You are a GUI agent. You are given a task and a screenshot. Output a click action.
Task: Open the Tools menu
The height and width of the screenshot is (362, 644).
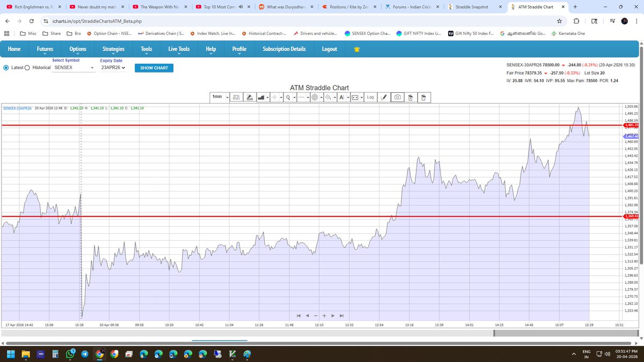(146, 49)
